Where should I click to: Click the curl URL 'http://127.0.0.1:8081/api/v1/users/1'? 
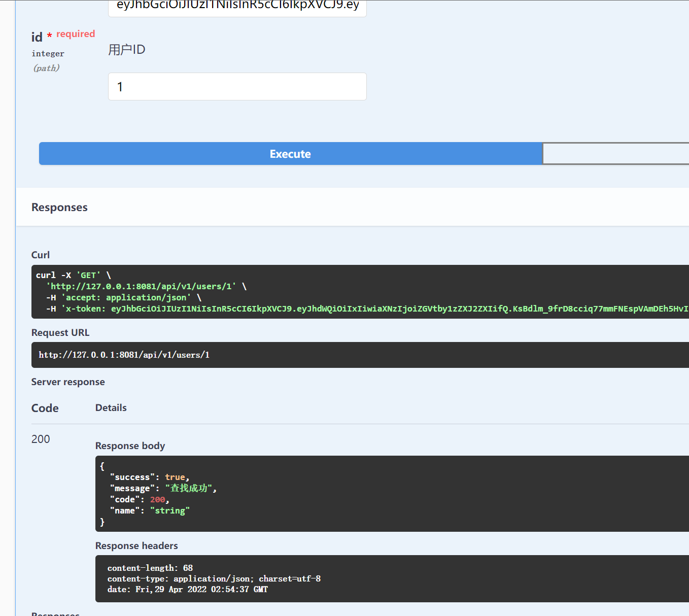(141, 286)
